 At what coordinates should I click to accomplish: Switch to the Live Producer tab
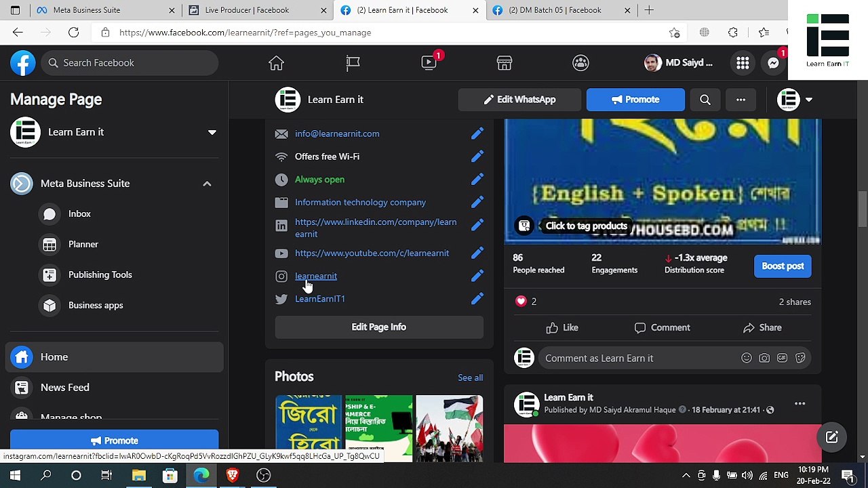(x=258, y=10)
